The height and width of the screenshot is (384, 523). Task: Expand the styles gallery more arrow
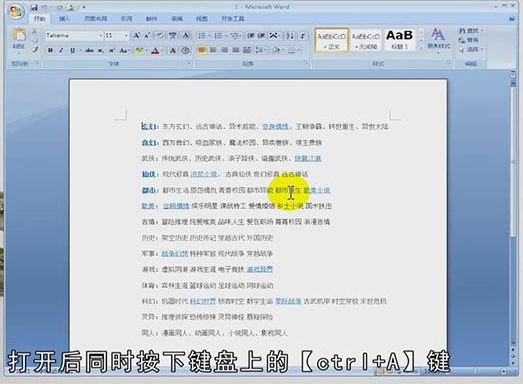click(x=421, y=48)
